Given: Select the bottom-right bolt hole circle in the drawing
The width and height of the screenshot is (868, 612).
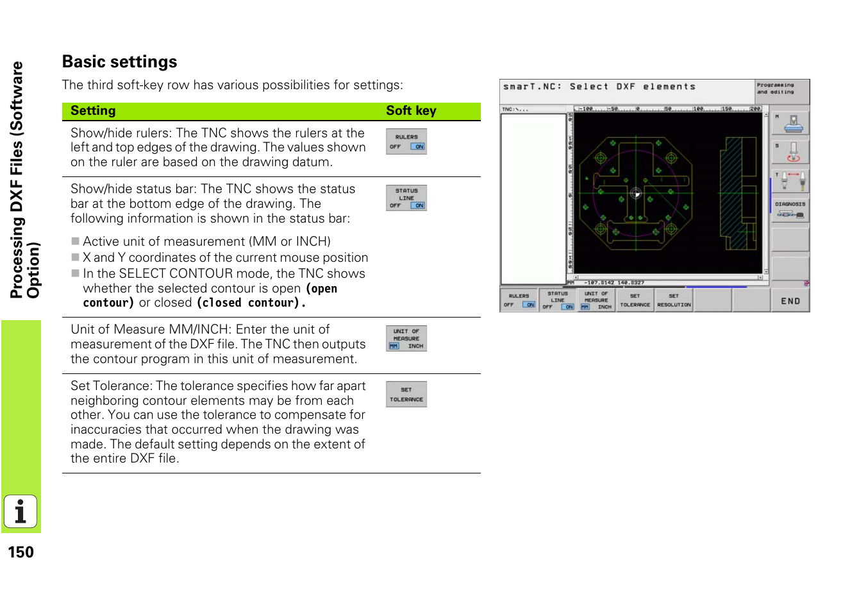Looking at the screenshot, I should [x=671, y=228].
